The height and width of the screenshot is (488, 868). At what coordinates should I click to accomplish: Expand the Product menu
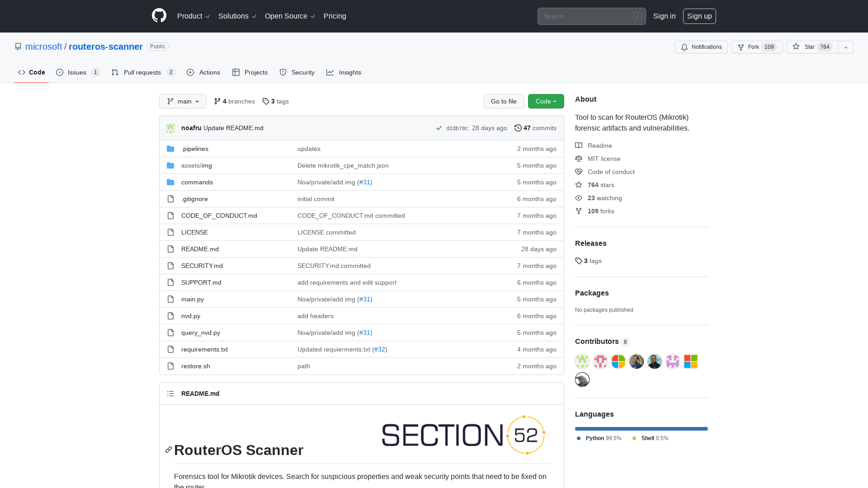[193, 16]
